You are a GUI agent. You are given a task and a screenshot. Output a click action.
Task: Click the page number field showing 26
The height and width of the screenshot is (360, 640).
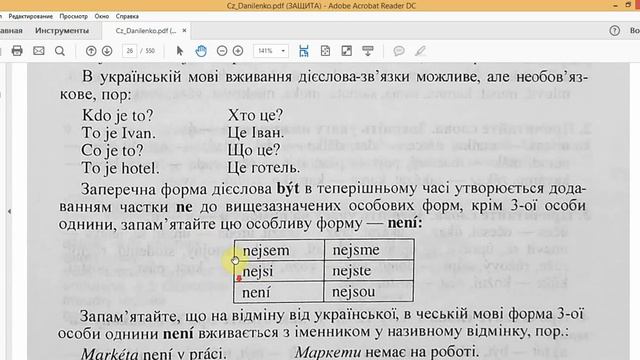tap(130, 51)
